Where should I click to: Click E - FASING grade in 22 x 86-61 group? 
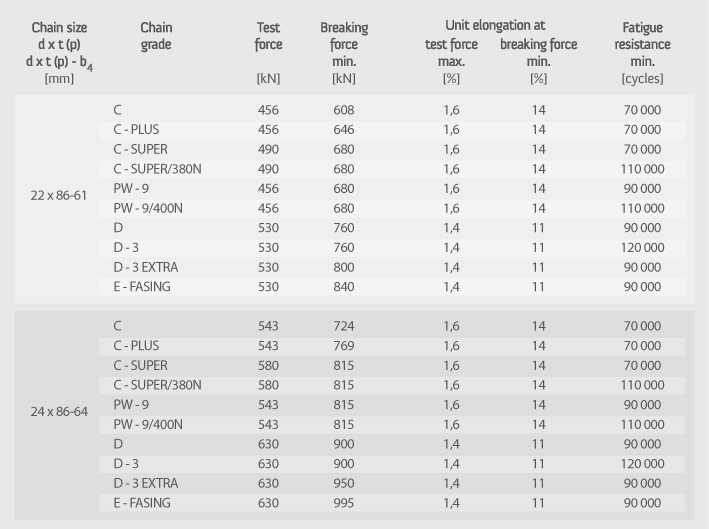142,287
